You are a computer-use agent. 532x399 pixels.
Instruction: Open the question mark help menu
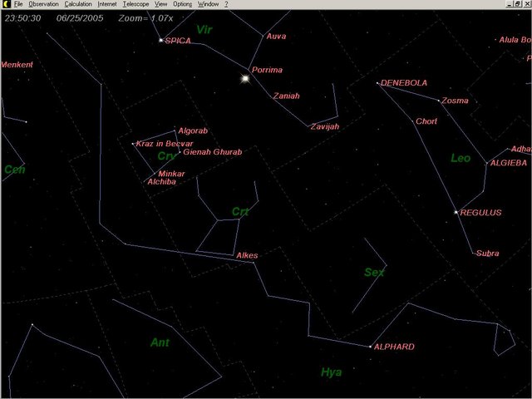[x=226, y=4]
